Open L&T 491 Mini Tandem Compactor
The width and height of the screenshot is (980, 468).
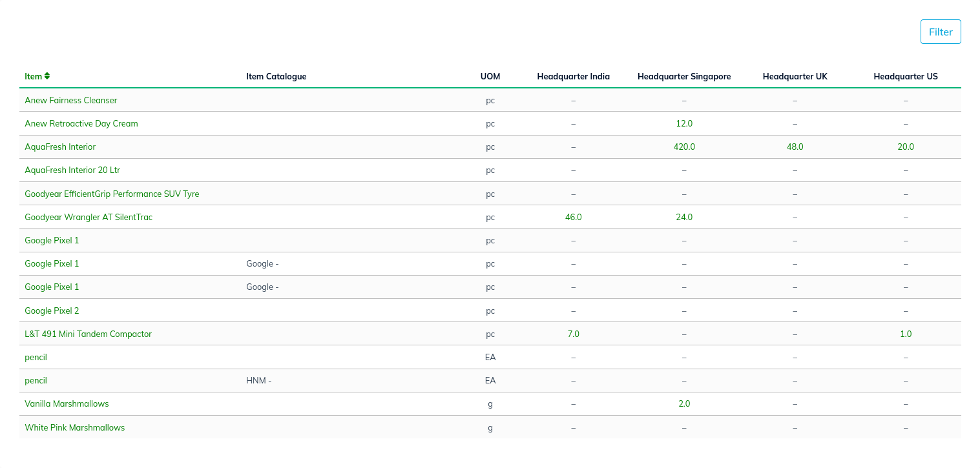coord(89,334)
